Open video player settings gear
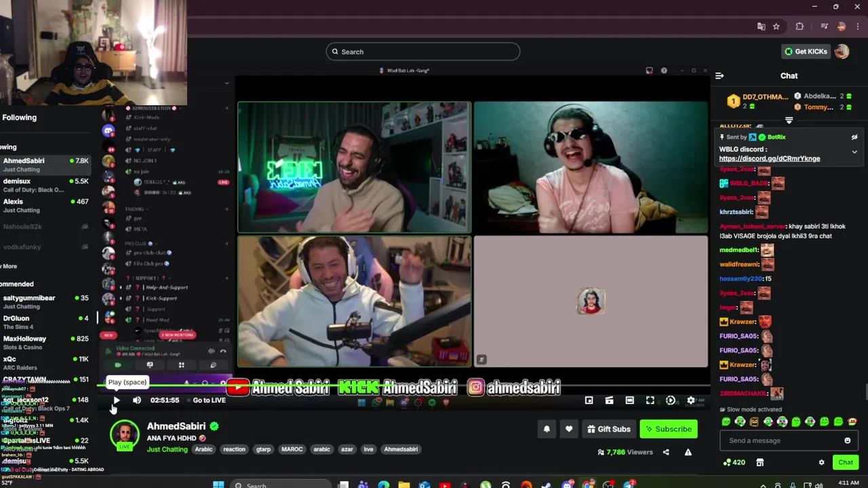Screen dimensions: 868x488 click(691, 401)
